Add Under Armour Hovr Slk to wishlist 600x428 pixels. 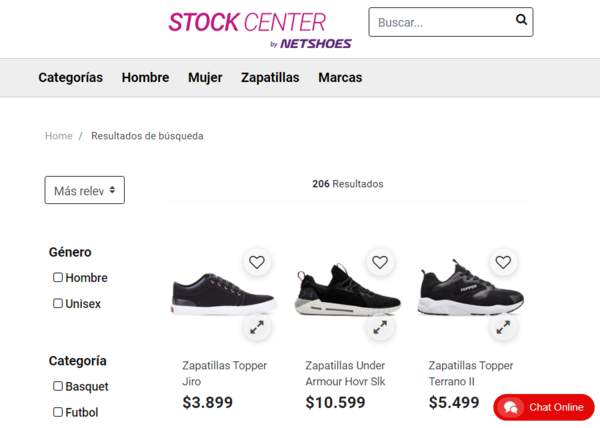pos(379,262)
